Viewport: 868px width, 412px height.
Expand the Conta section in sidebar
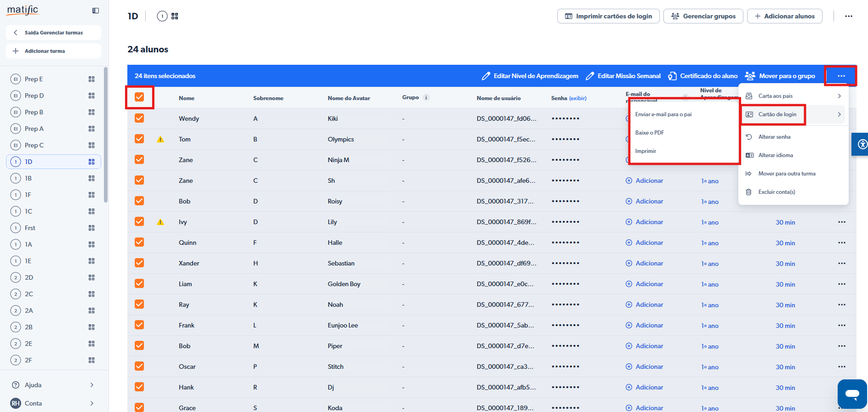pyautogui.click(x=92, y=403)
